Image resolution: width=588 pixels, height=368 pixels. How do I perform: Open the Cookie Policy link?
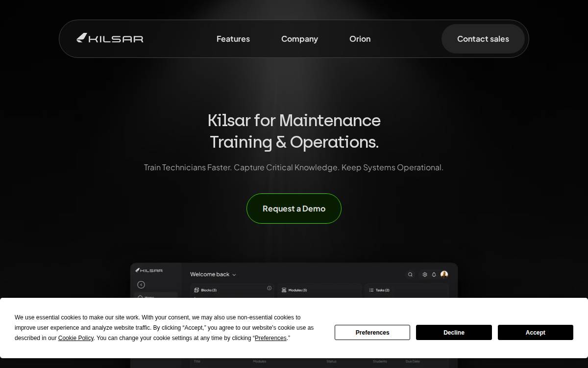coord(76,338)
